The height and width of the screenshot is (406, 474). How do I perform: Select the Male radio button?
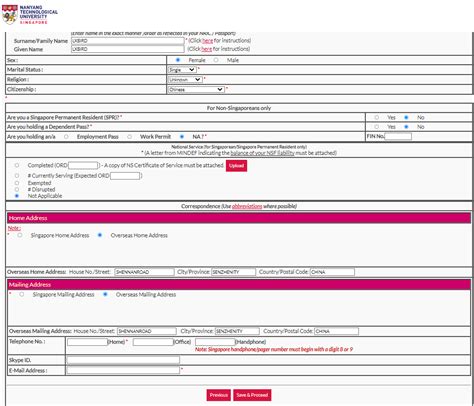216,60
